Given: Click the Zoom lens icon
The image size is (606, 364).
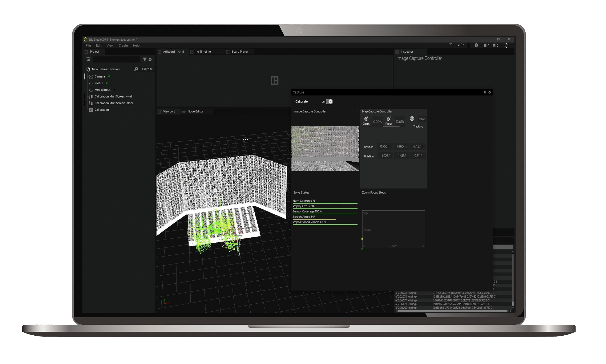Looking at the screenshot, I should point(366,119).
